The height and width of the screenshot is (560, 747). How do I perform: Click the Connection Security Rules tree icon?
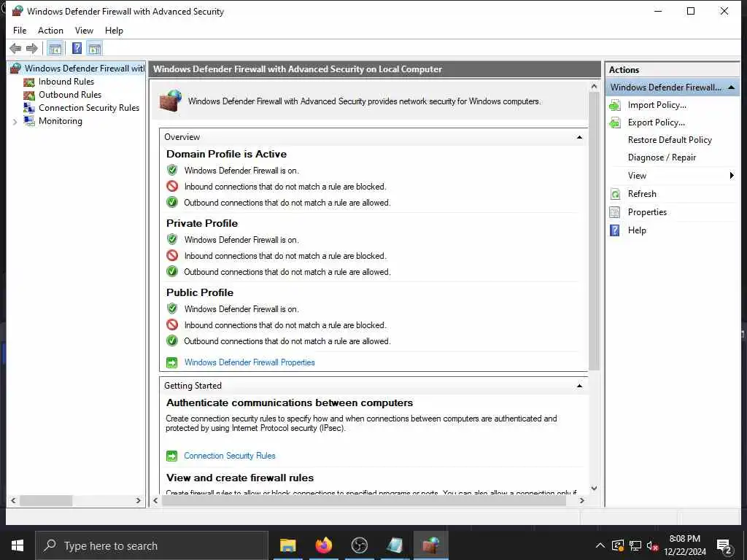29,108
